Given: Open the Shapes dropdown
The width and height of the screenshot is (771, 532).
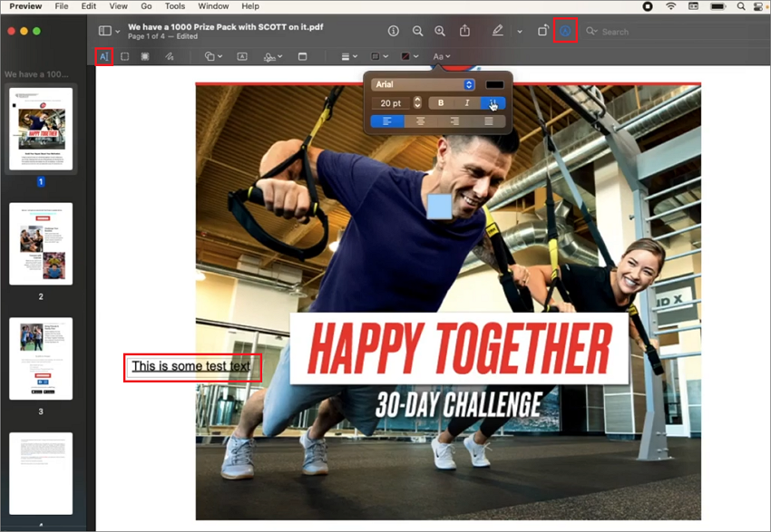Looking at the screenshot, I should 213,56.
